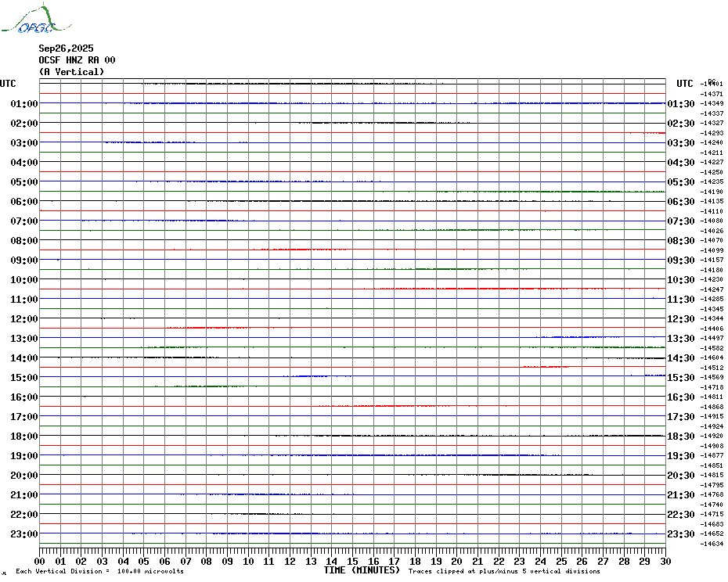
Task: Select the 02:30 time label
Action: tap(681, 123)
